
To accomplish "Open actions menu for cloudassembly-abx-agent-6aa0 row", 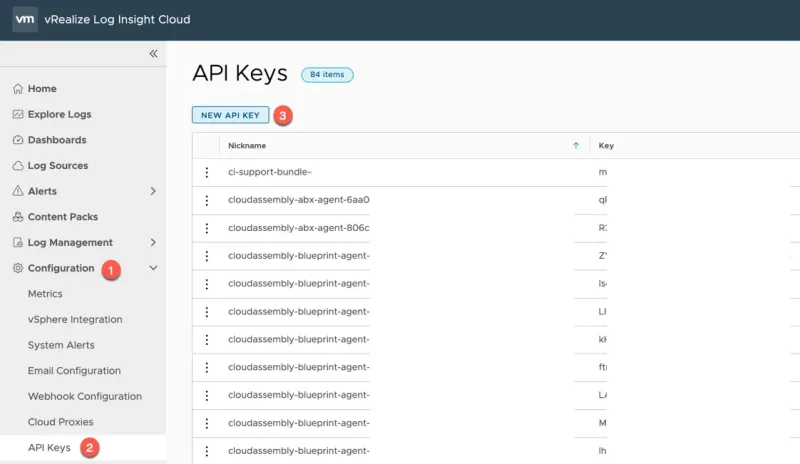I will (x=207, y=200).
